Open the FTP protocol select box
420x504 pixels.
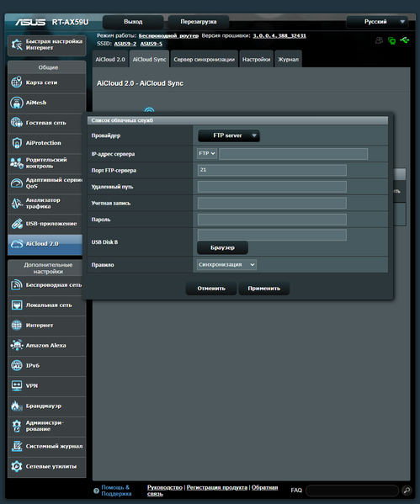pyautogui.click(x=207, y=154)
